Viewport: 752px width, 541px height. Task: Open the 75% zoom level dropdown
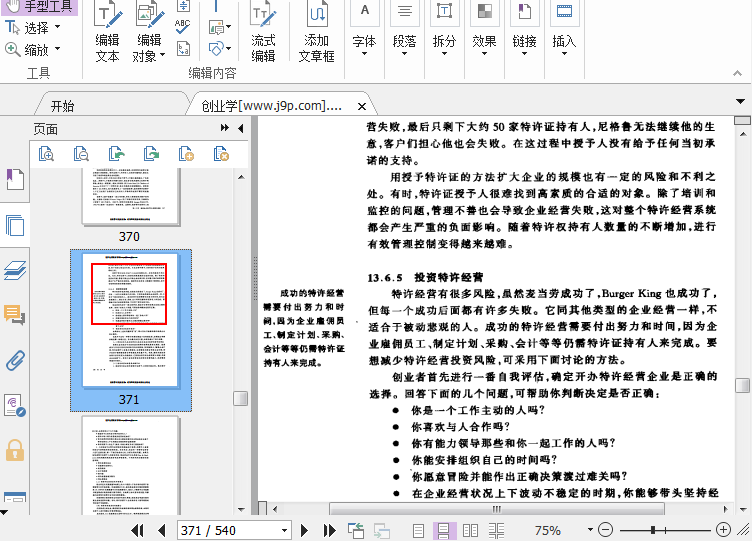pyautogui.click(x=590, y=529)
